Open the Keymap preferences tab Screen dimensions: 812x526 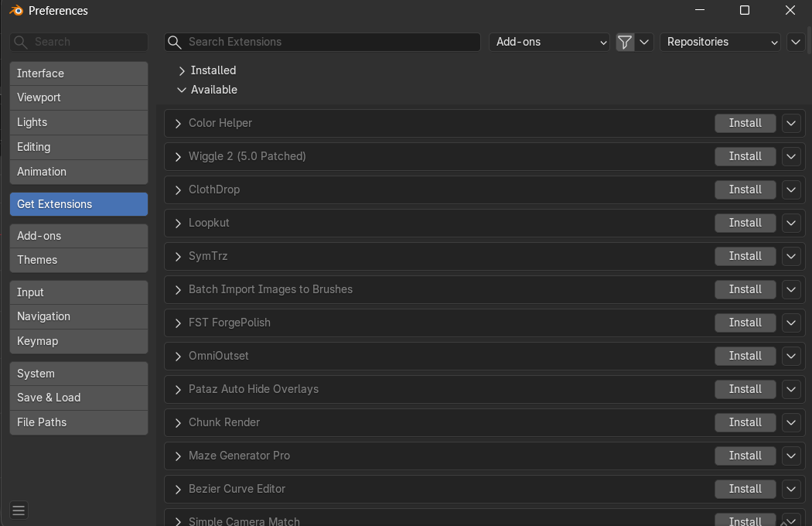tap(79, 341)
